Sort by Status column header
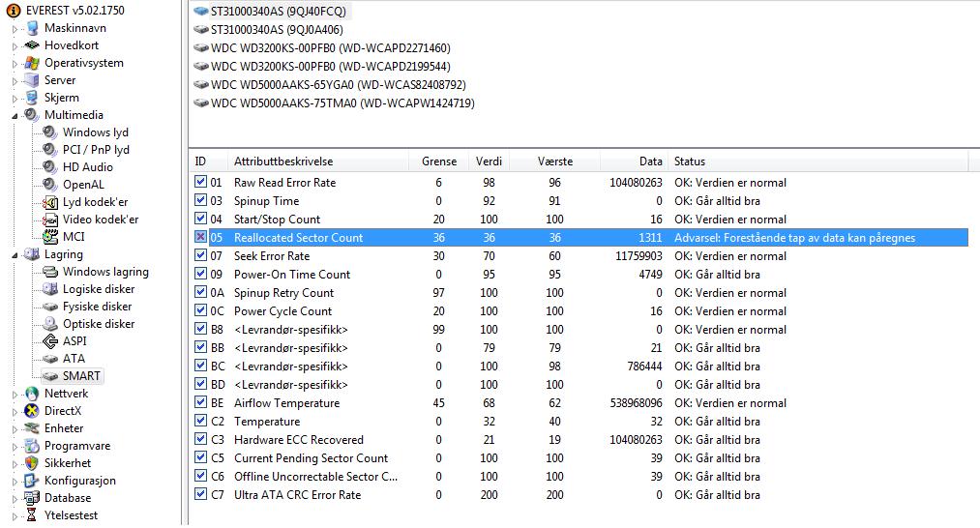This screenshot has width=980, height=528. [x=818, y=161]
